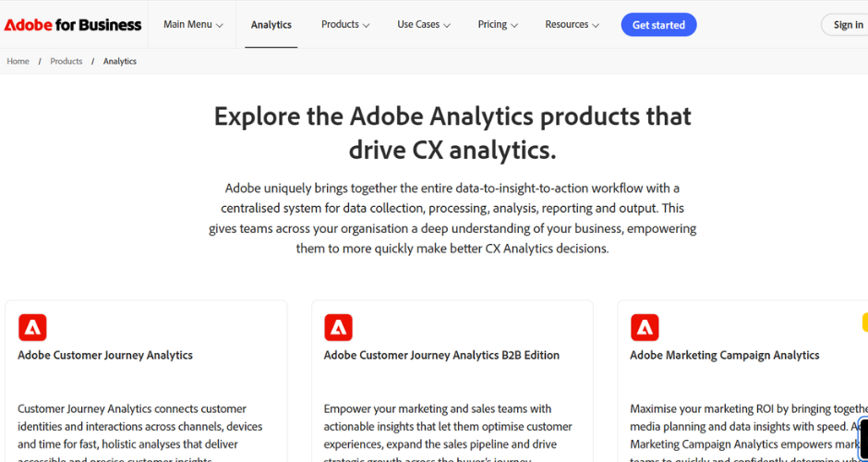Expand the Resources dropdown
The height and width of the screenshot is (462, 868).
[x=572, y=24]
